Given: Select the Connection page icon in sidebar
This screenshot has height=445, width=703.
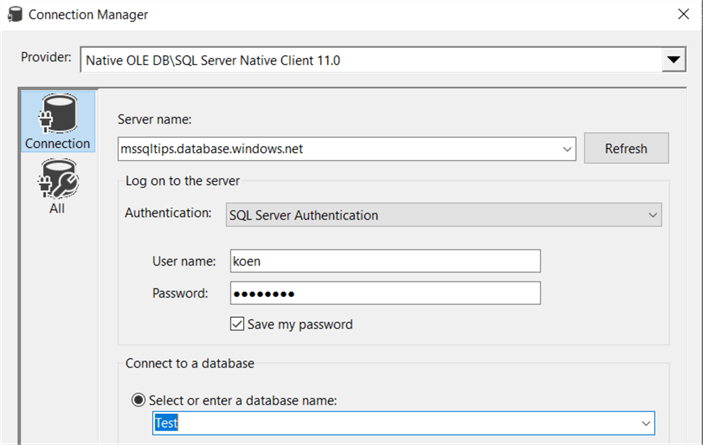Looking at the screenshot, I should 57,113.
